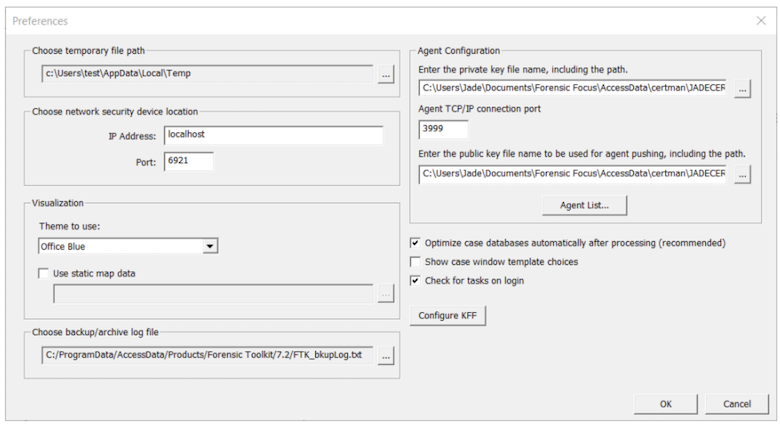
Task: Click the Agent TCP/IP connection port field
Action: 443,129
